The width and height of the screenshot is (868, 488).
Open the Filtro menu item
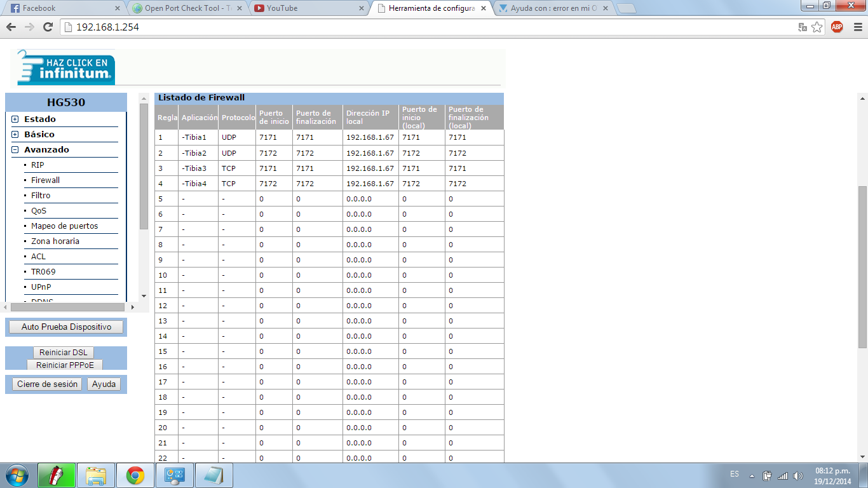pyautogui.click(x=41, y=195)
